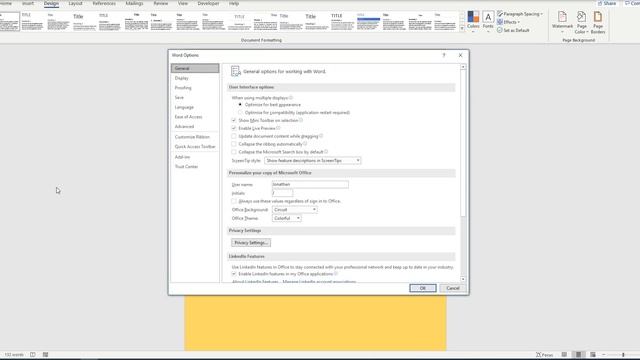The height and width of the screenshot is (360, 640).
Task: Click the Privacy Settings button
Action: (x=251, y=243)
